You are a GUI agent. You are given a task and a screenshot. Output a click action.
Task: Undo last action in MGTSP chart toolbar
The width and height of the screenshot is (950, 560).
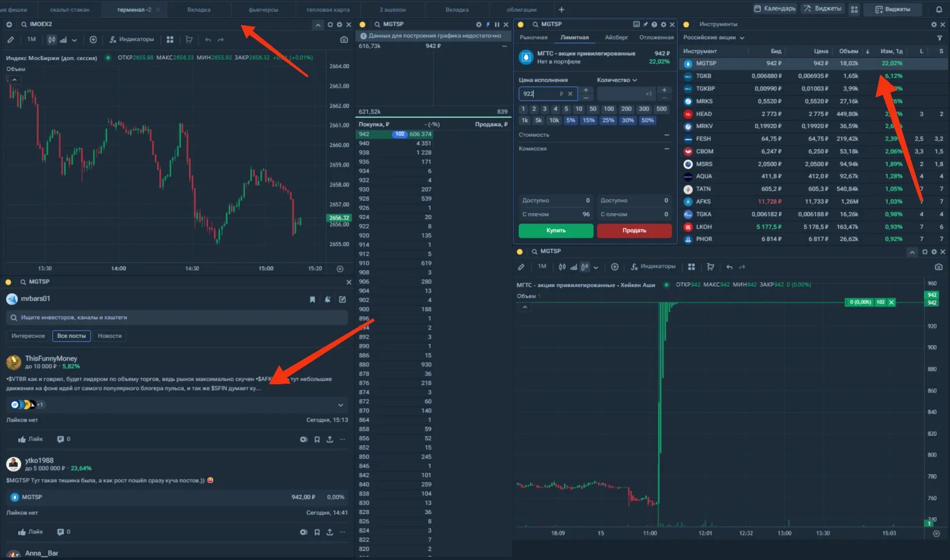click(x=729, y=267)
